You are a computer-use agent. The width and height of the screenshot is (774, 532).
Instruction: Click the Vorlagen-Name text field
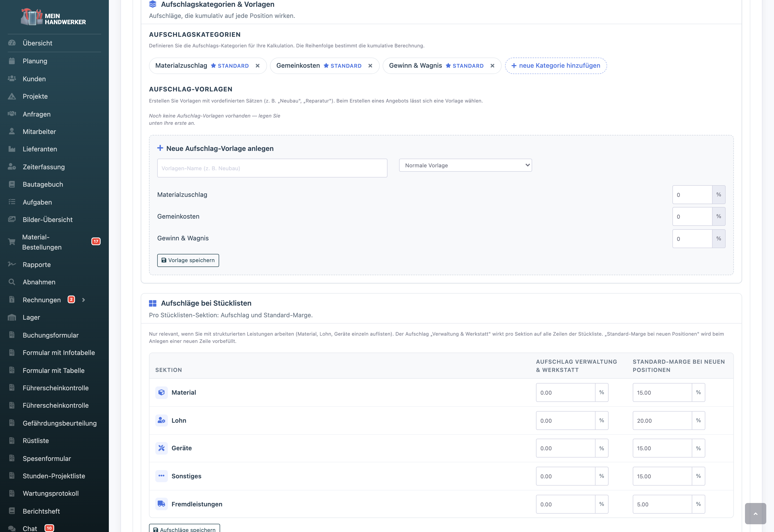[x=272, y=168]
